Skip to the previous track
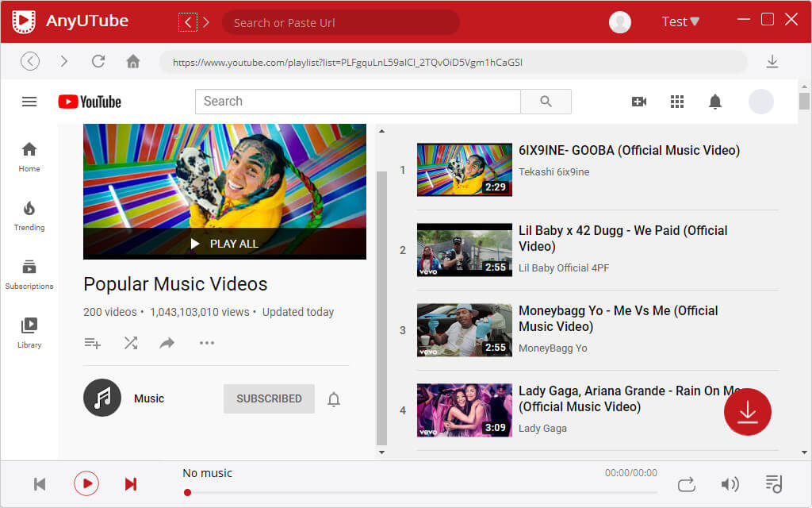The image size is (812, 508). 40,484
